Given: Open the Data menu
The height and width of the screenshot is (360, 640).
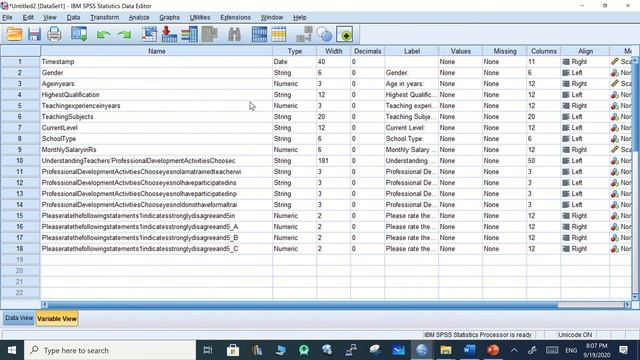Looking at the screenshot, I should (x=73, y=18).
